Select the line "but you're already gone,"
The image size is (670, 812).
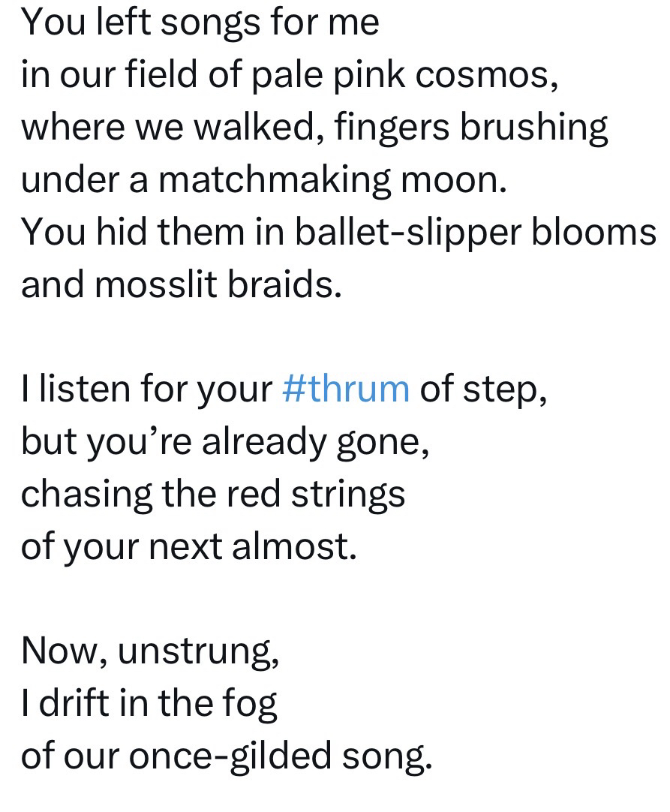(225, 442)
